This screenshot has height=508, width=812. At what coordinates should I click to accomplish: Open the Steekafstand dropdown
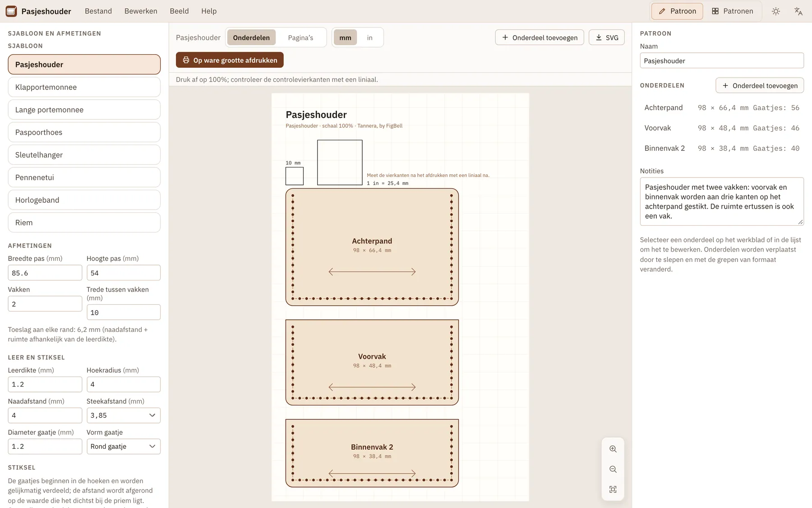click(x=124, y=415)
